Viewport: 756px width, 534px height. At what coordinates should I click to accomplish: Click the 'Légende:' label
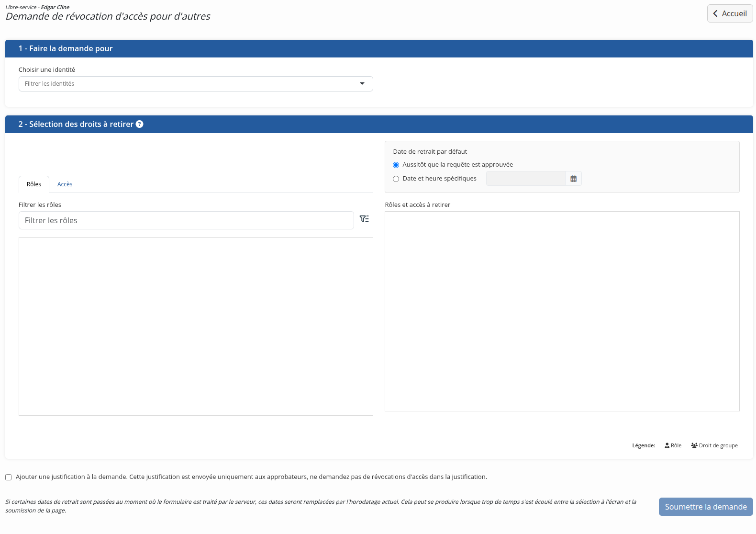644,445
